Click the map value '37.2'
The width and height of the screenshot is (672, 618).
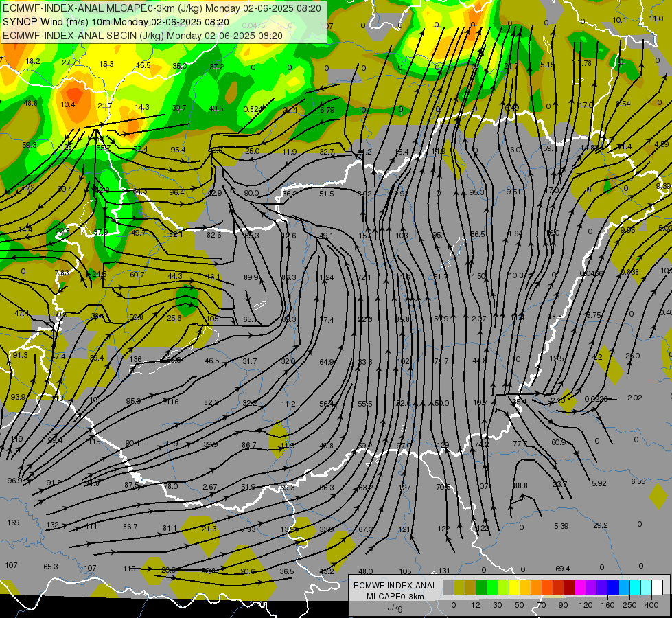point(217,67)
